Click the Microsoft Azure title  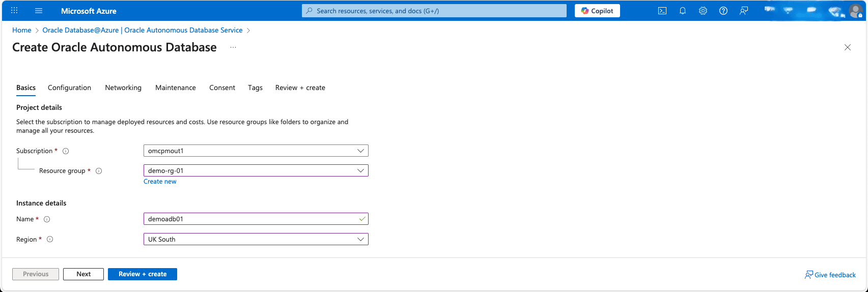tap(89, 11)
